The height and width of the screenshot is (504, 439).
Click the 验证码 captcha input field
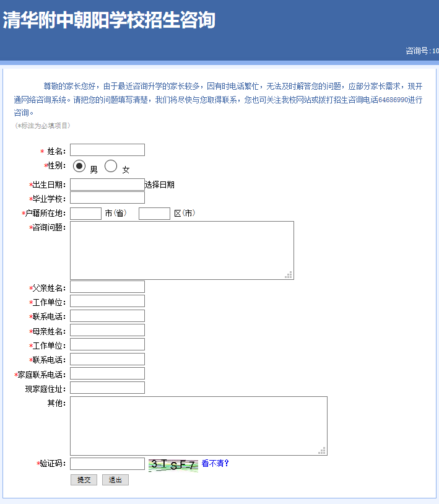coord(107,464)
